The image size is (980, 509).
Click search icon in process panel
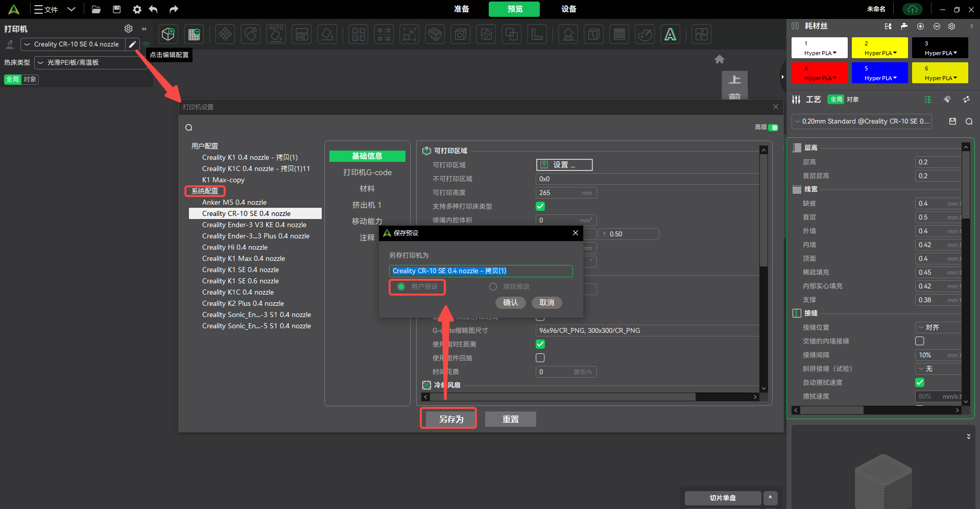(969, 122)
